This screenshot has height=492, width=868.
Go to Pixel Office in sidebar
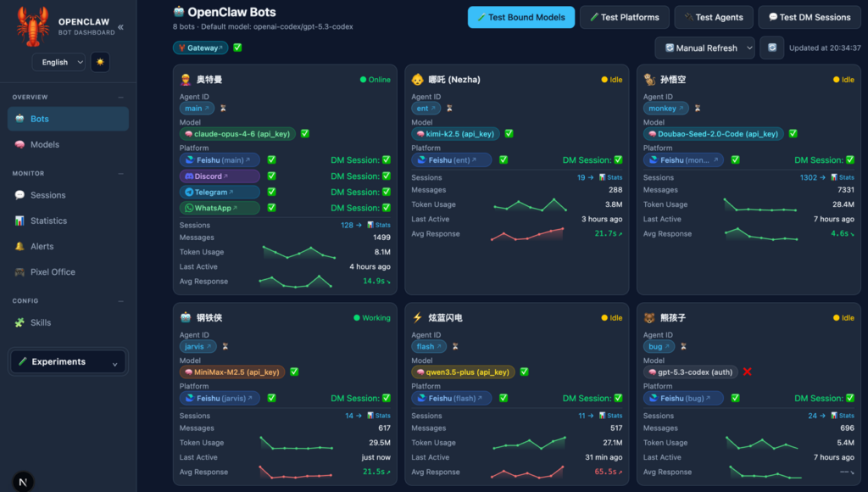[52, 272]
